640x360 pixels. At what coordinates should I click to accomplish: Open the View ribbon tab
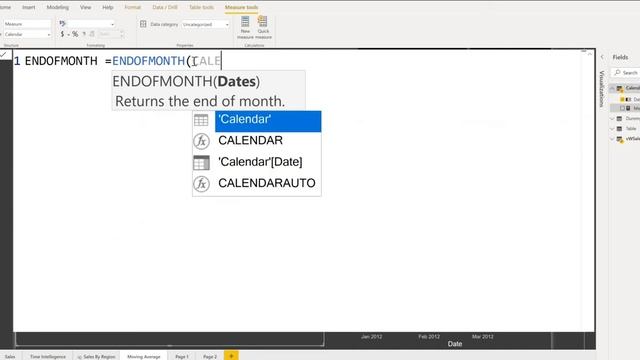coord(85,7)
